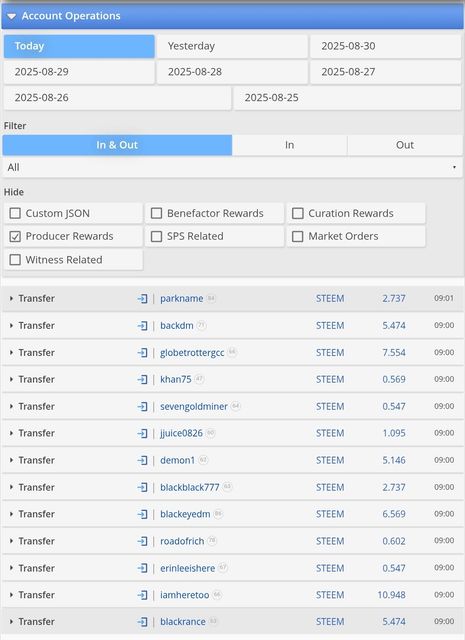Collapse the Account Operations panel
Screen dimensions: 465x640
click(11, 16)
